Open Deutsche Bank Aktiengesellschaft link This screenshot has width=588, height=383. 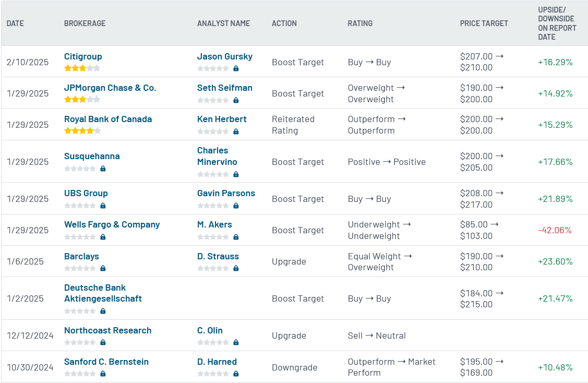coord(103,293)
